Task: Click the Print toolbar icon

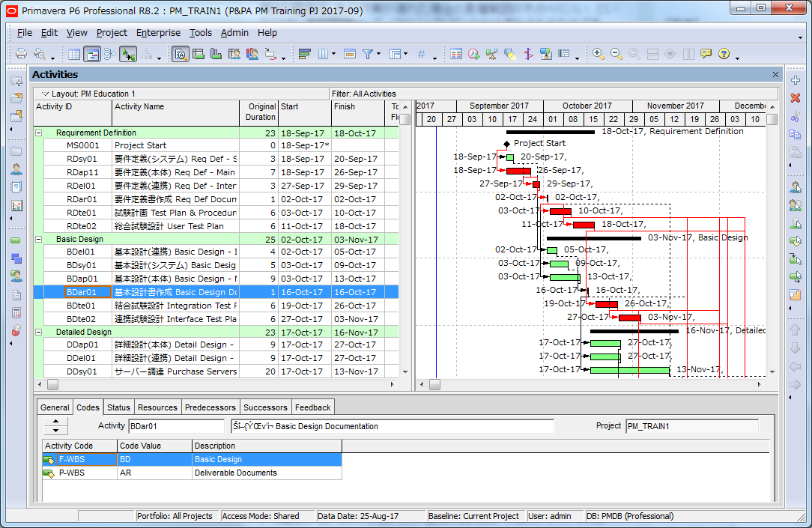Action: [x=21, y=54]
